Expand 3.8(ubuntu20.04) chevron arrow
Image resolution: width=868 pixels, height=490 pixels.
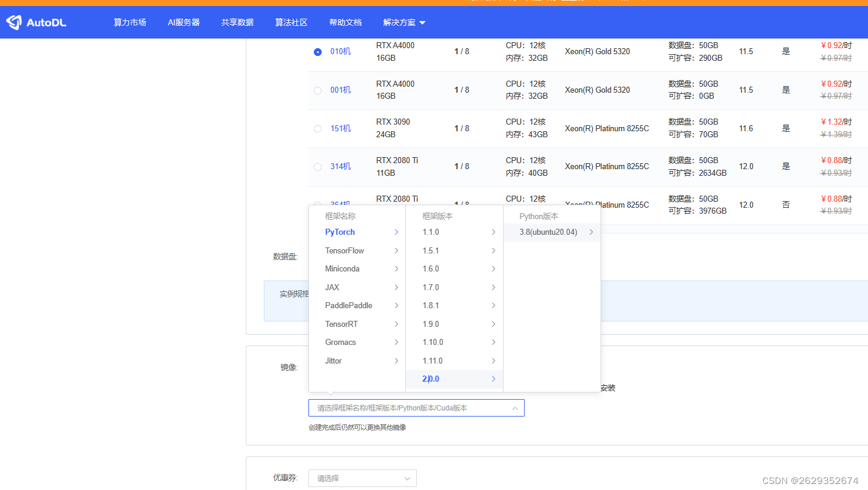[x=591, y=232]
